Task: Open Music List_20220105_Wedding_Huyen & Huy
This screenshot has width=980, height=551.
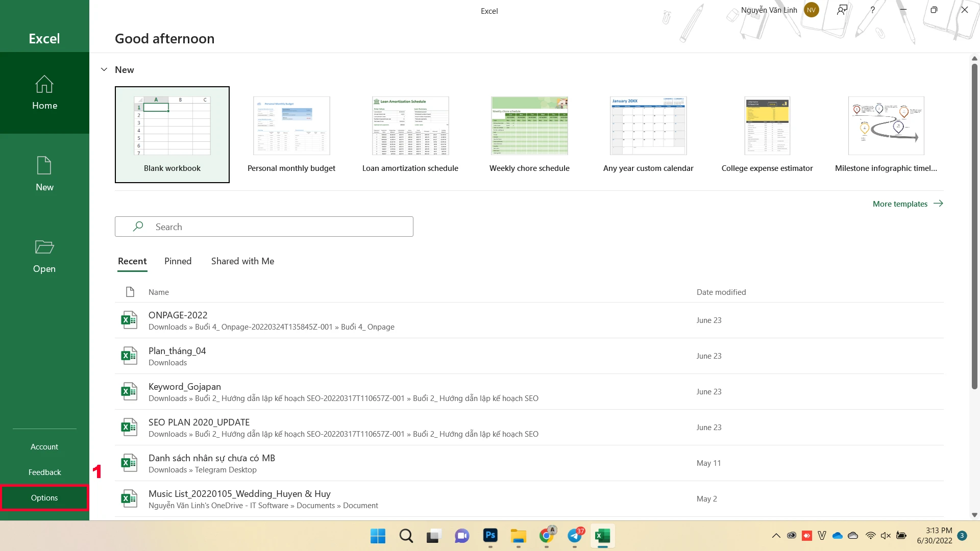Action: pyautogui.click(x=239, y=493)
